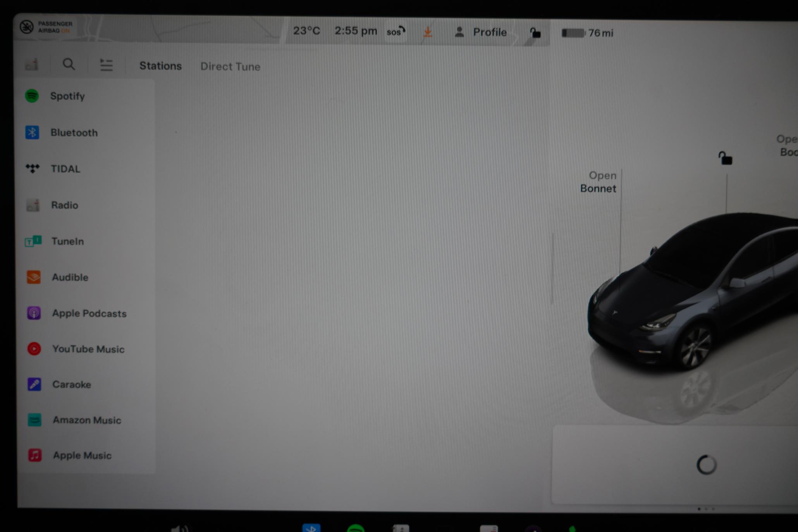Open the Audible source icon

pyautogui.click(x=34, y=277)
